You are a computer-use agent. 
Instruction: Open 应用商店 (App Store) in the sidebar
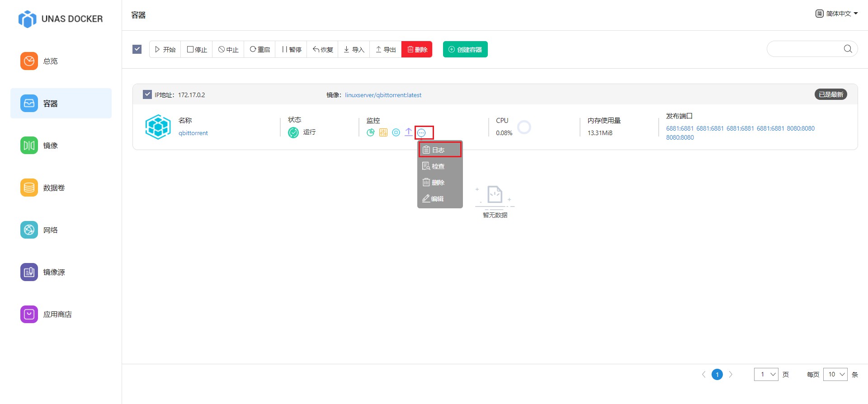[x=57, y=314]
